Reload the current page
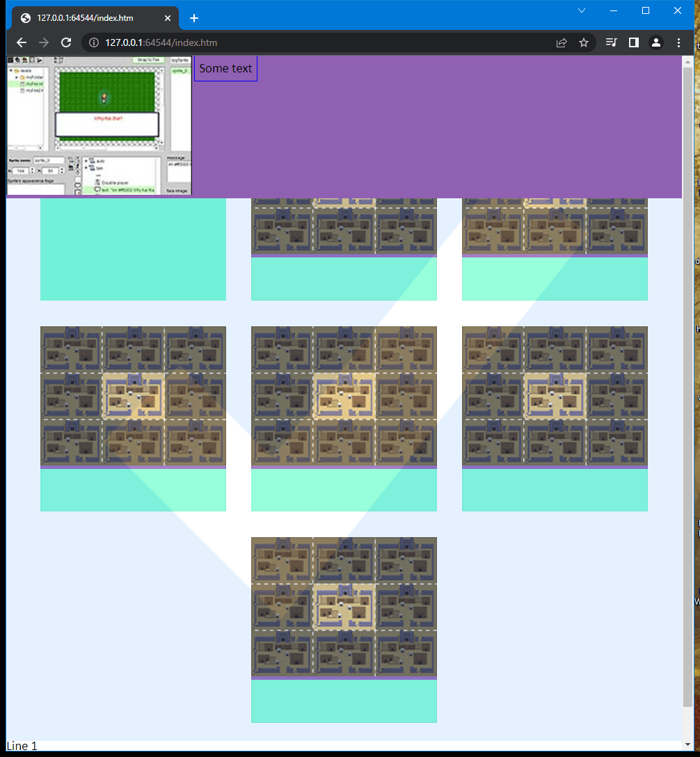 [x=66, y=42]
